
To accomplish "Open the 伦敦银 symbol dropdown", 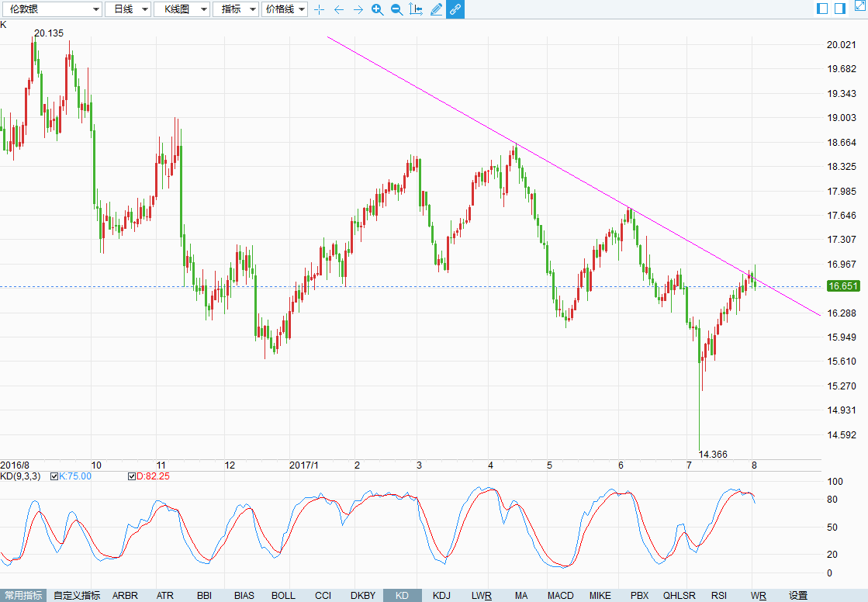I will pos(51,9).
